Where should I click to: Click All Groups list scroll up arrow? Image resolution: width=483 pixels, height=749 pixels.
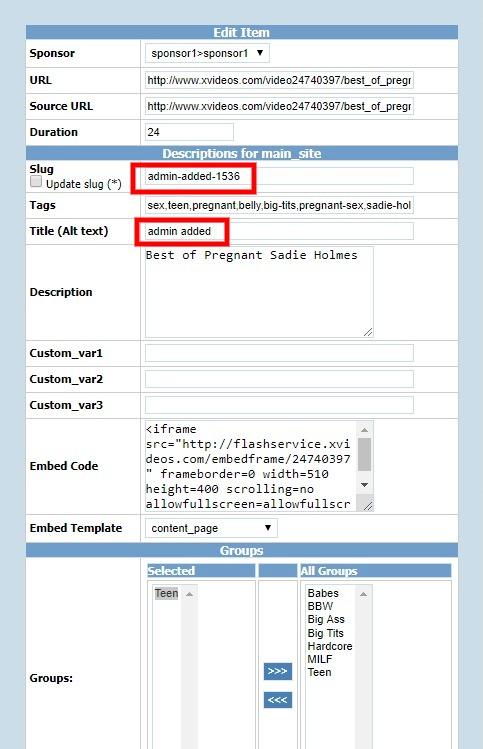[x=363, y=594]
